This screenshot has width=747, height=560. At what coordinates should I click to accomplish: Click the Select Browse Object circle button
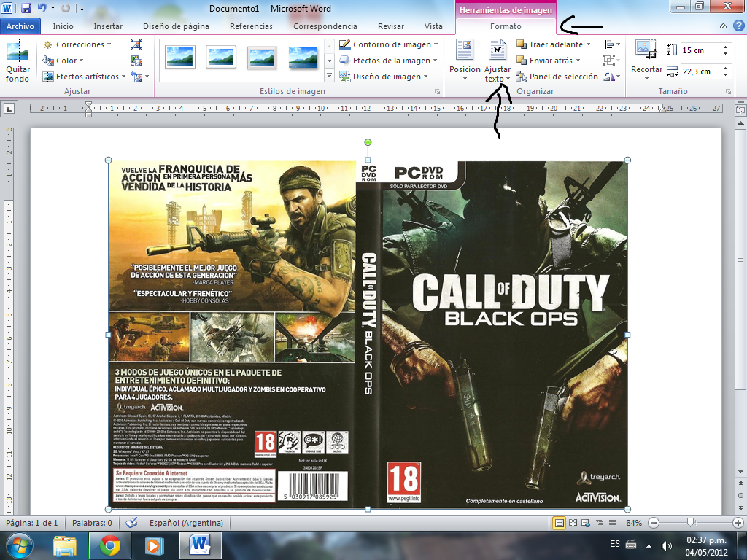741,496
